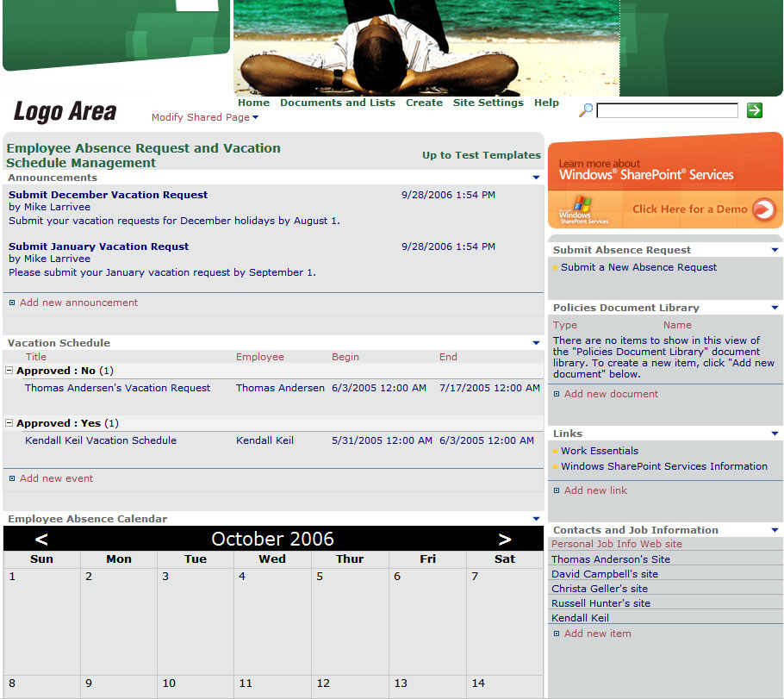Screen dimensions: 784x699
Task: Open David Campbell's site link
Action: (x=605, y=574)
